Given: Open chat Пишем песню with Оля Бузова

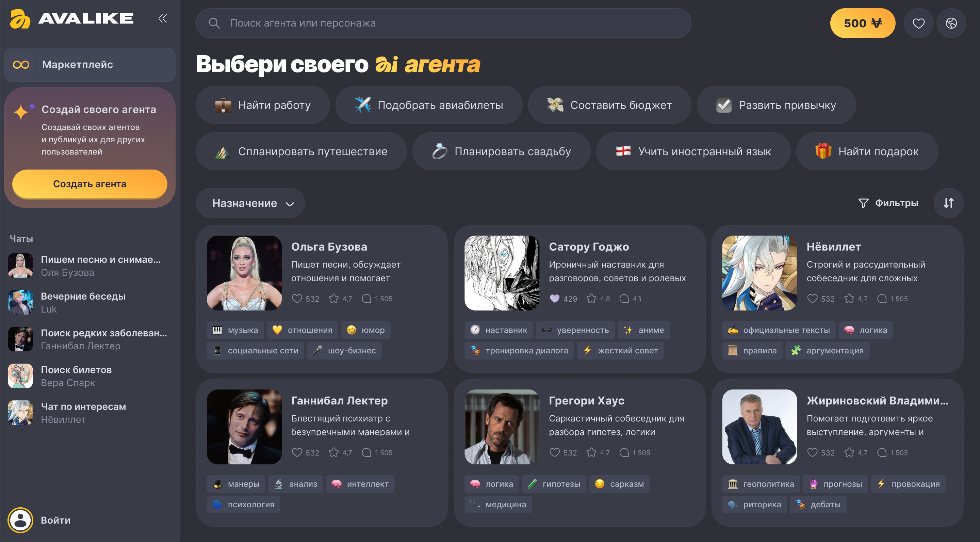Looking at the screenshot, I should pyautogui.click(x=88, y=266).
